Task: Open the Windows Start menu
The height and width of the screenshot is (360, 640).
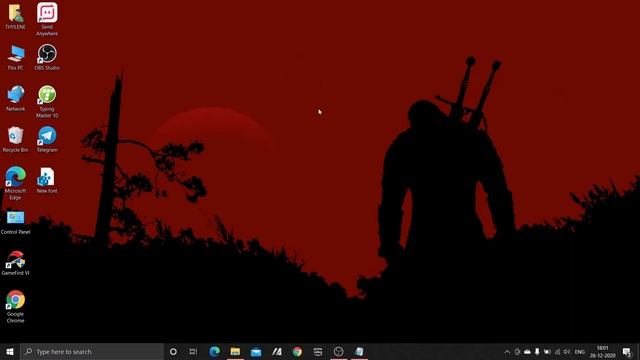Action: [10, 351]
